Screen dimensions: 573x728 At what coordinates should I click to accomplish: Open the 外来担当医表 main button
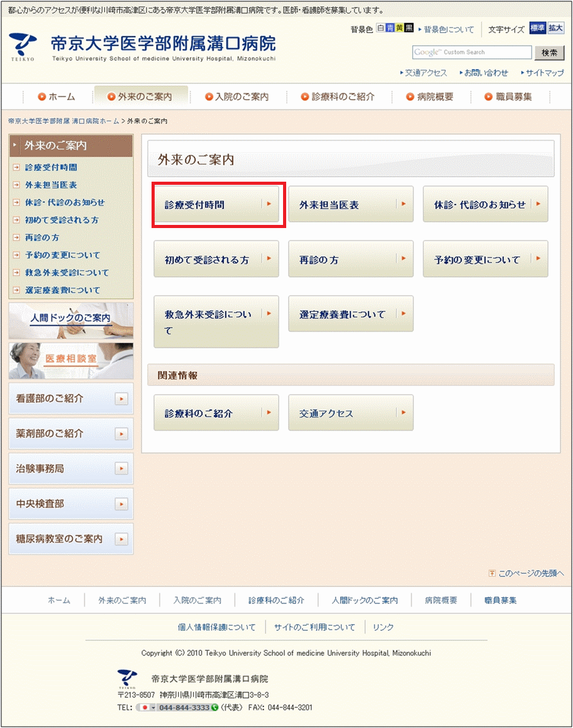[351, 204]
